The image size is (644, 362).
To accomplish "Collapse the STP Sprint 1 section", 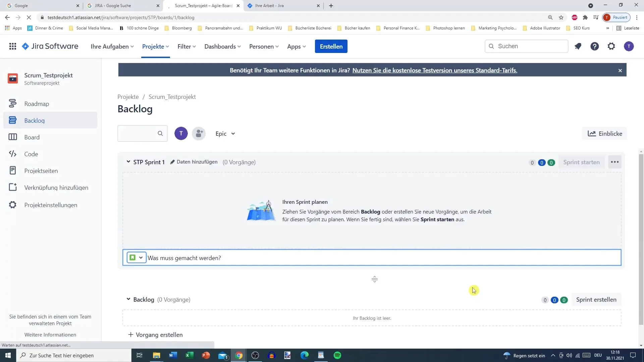I will pyautogui.click(x=128, y=162).
